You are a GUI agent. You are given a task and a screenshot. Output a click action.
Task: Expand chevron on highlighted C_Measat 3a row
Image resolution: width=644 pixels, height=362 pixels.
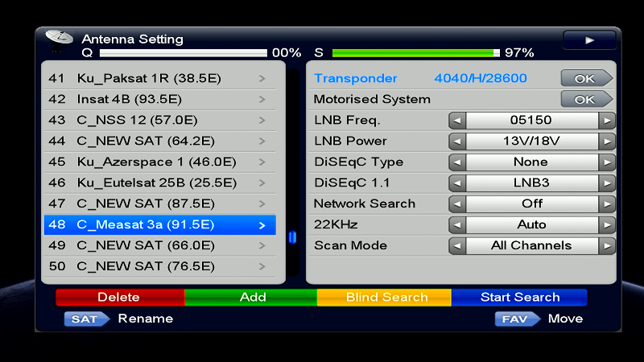tap(262, 225)
